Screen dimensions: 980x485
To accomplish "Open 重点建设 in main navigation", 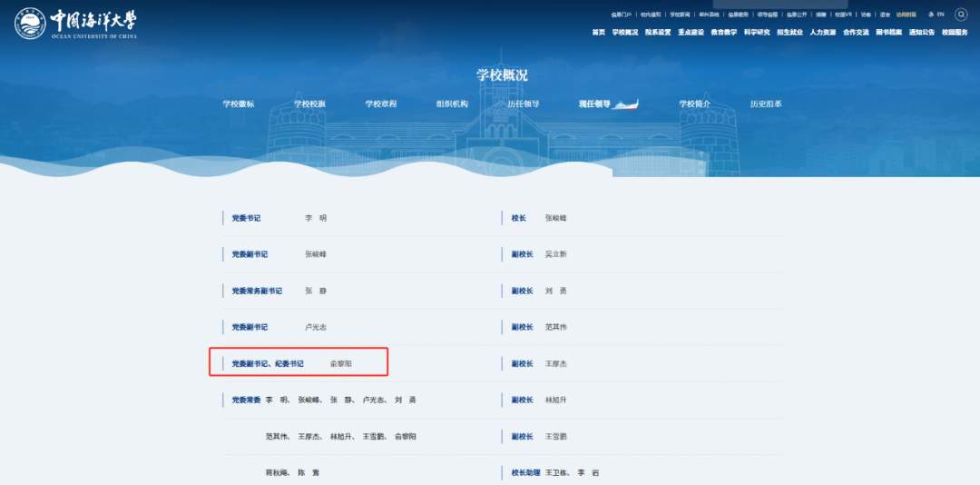I will pos(691,33).
